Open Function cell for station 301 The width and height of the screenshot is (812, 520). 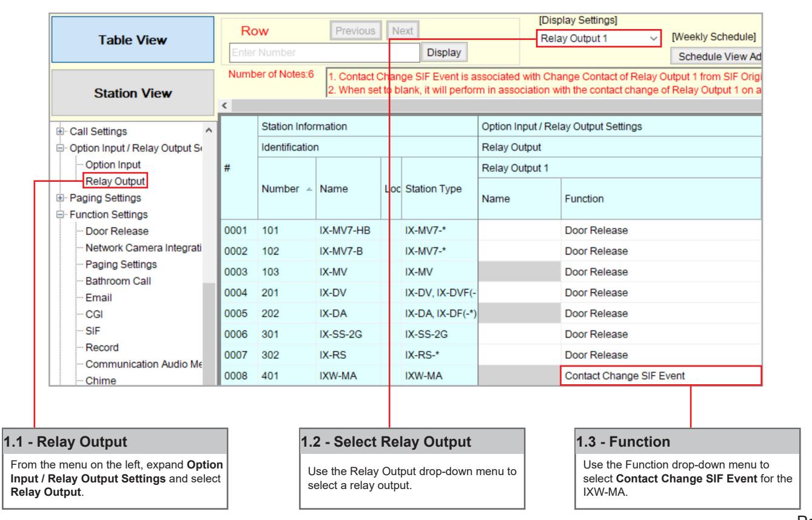coord(661,334)
